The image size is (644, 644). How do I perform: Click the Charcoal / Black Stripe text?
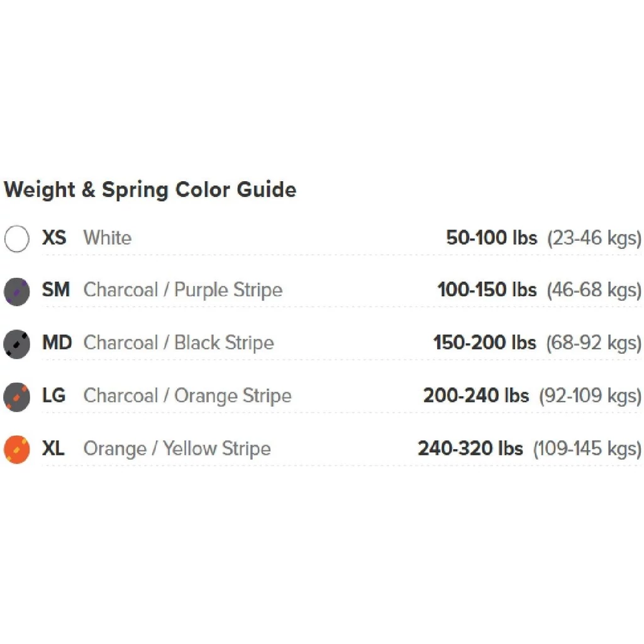click(179, 343)
